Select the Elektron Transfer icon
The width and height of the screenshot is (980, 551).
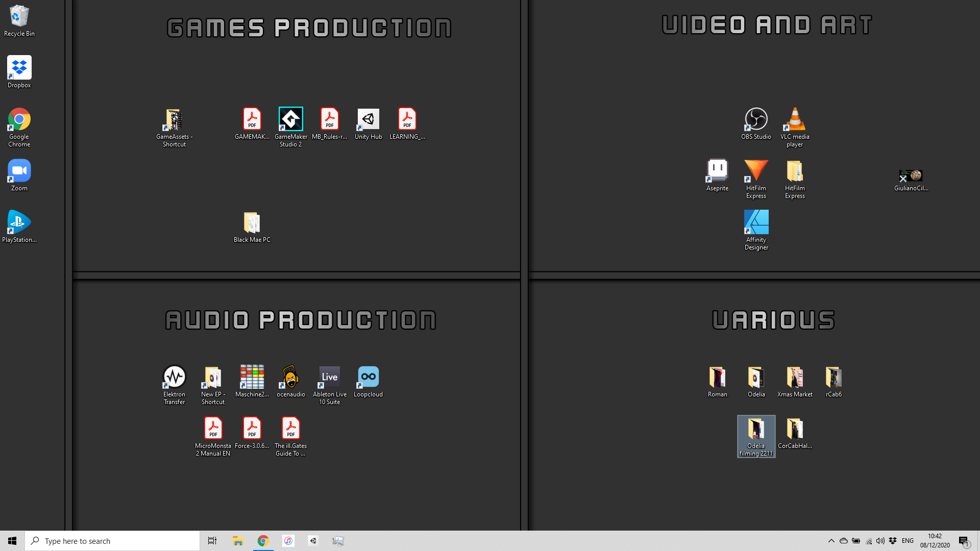[x=174, y=377]
